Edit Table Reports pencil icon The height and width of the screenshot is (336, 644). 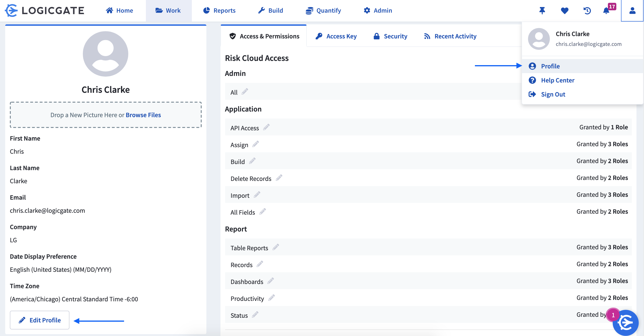point(276,247)
